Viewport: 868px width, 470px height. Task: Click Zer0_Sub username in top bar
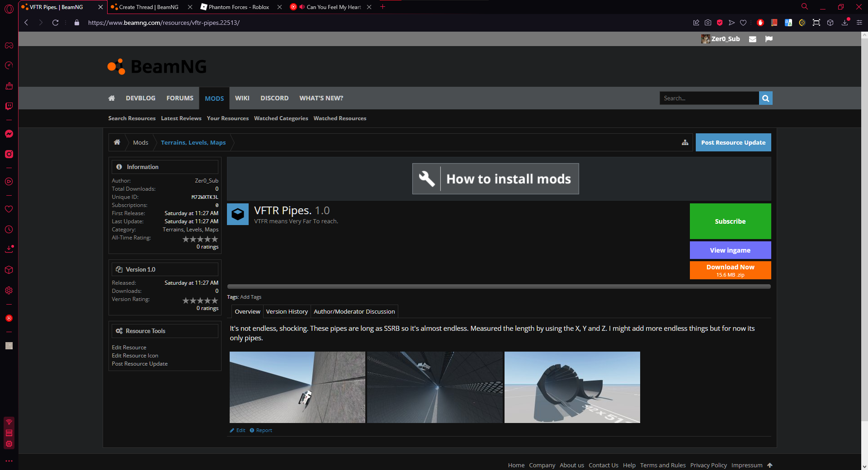click(x=725, y=39)
